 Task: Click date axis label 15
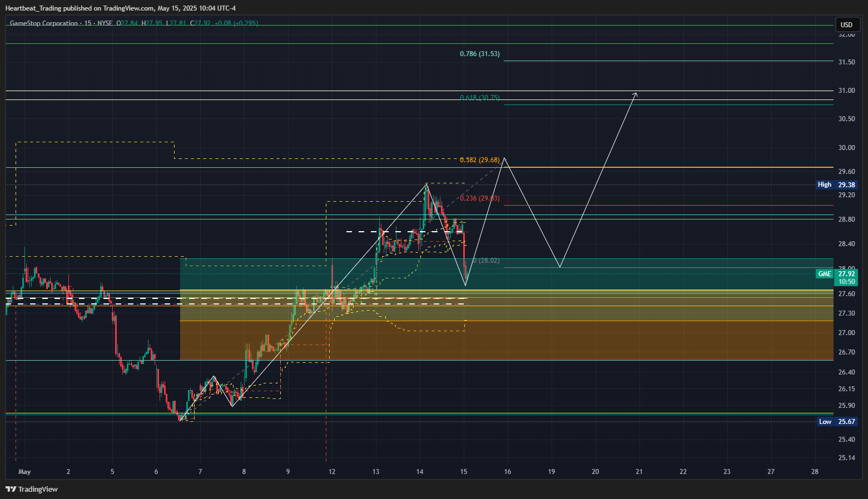point(464,472)
